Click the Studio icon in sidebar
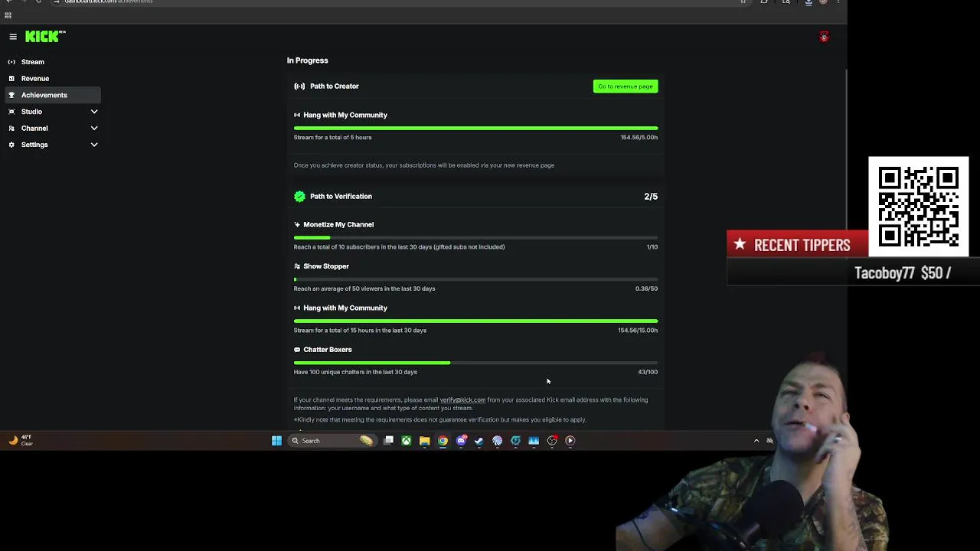Viewport: 980px width, 551px height. coord(11,112)
